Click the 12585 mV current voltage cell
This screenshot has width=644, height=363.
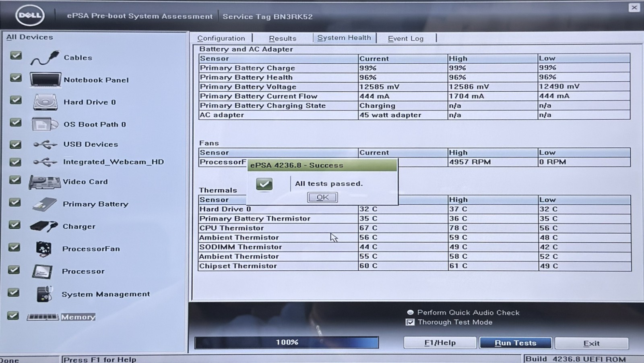pyautogui.click(x=403, y=87)
